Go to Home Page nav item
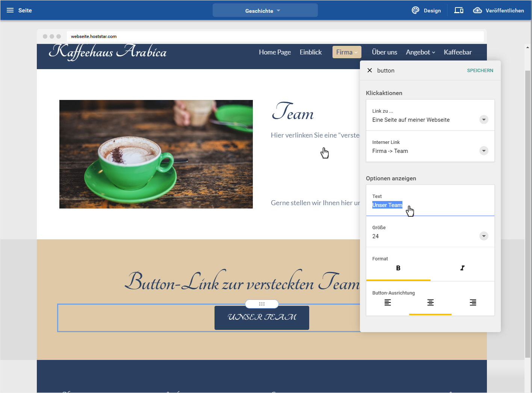The width and height of the screenshot is (532, 393). (x=275, y=52)
